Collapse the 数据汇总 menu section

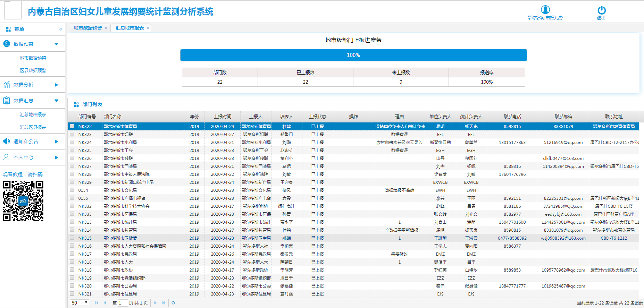tap(56, 101)
